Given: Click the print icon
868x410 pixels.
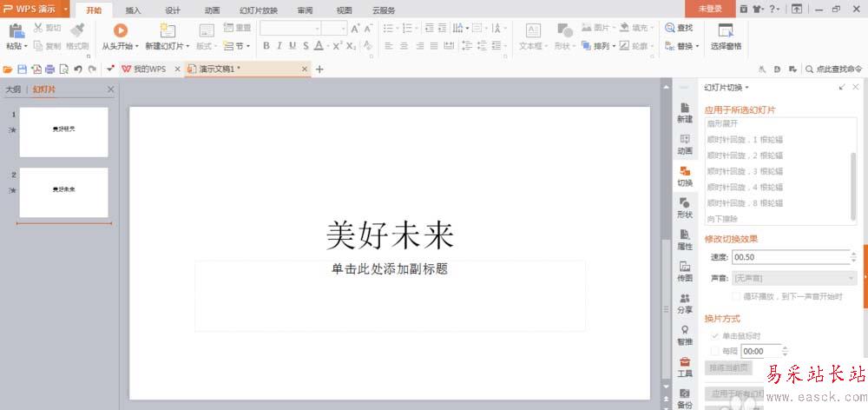Looking at the screenshot, I should (x=49, y=69).
